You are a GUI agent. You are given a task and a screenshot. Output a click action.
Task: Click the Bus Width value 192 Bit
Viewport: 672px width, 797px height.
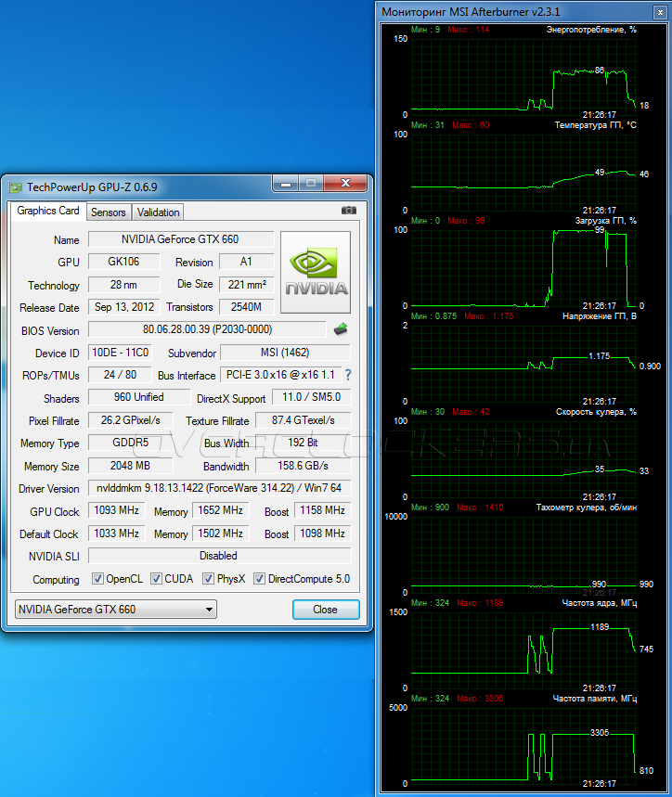tap(303, 443)
